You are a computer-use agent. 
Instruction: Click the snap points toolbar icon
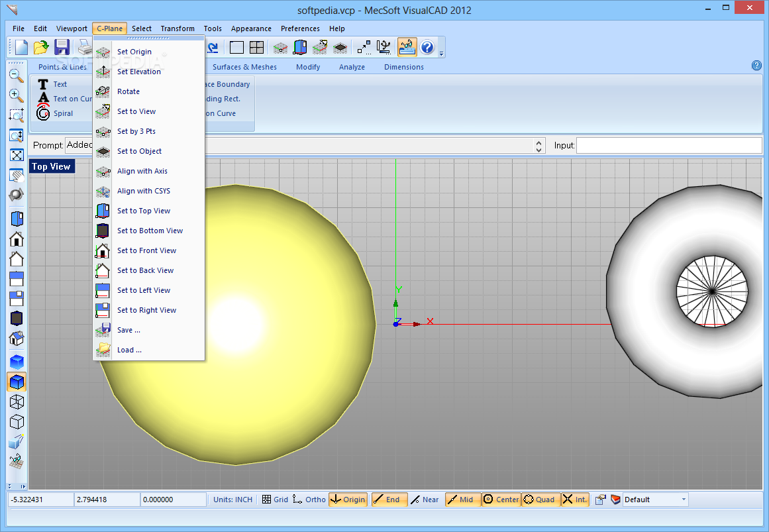pyautogui.click(x=364, y=47)
